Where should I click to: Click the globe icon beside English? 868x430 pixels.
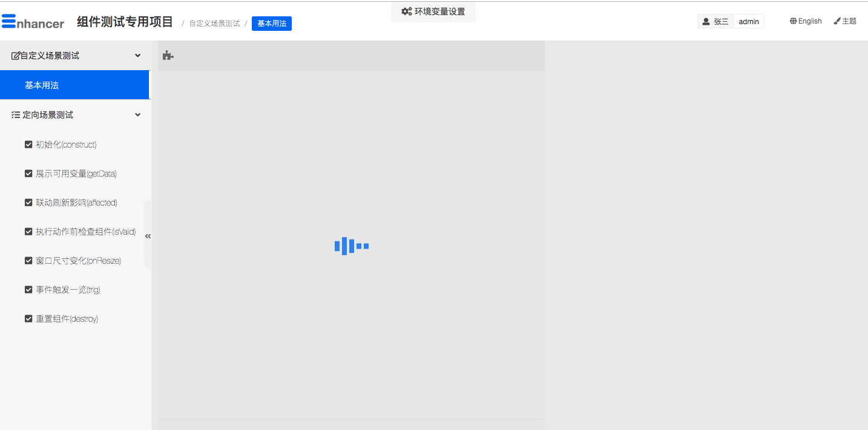793,21
